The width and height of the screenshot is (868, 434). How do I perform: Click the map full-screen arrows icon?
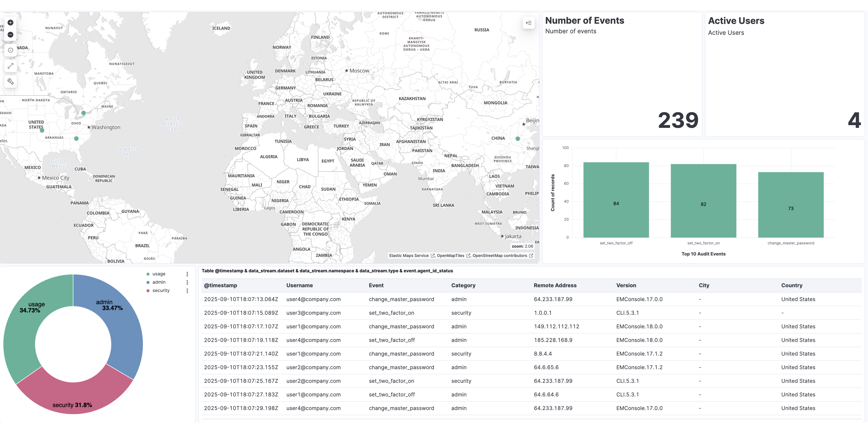pyautogui.click(x=10, y=66)
